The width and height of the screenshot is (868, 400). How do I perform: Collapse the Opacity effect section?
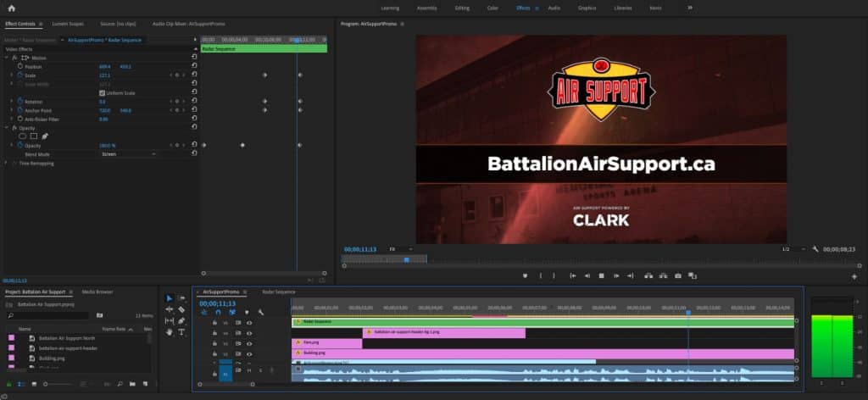[x=7, y=128]
